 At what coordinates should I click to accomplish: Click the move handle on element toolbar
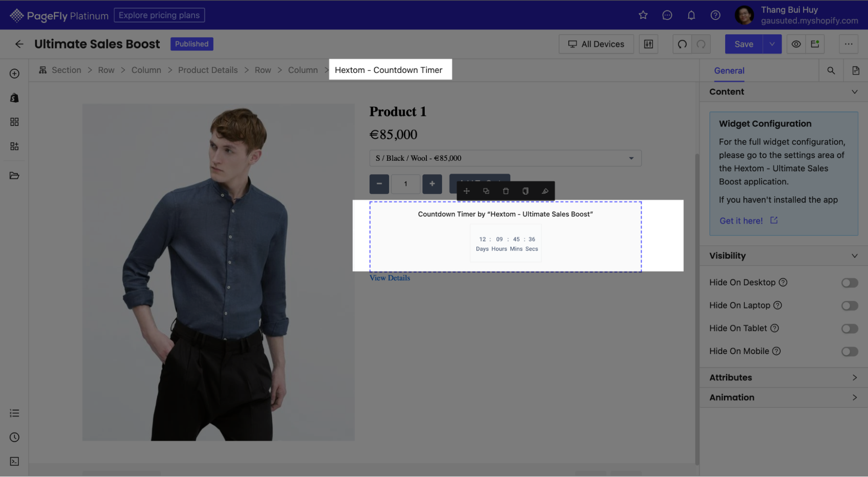click(466, 191)
